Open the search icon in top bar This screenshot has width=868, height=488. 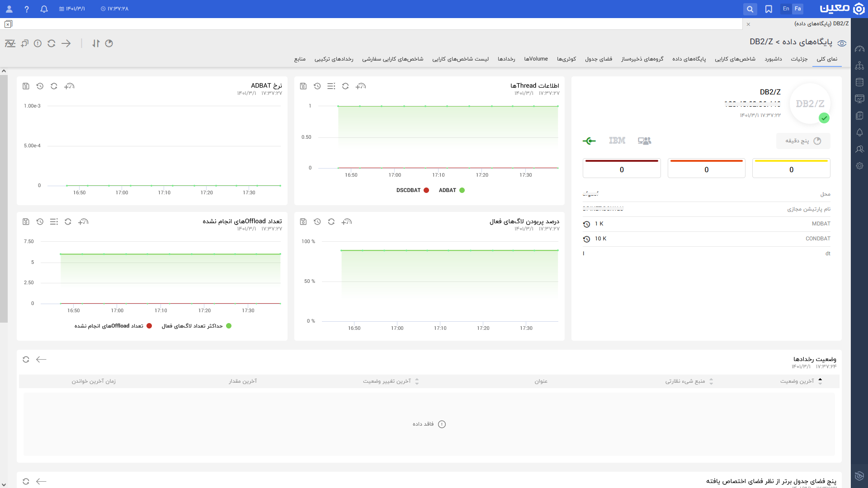[750, 9]
